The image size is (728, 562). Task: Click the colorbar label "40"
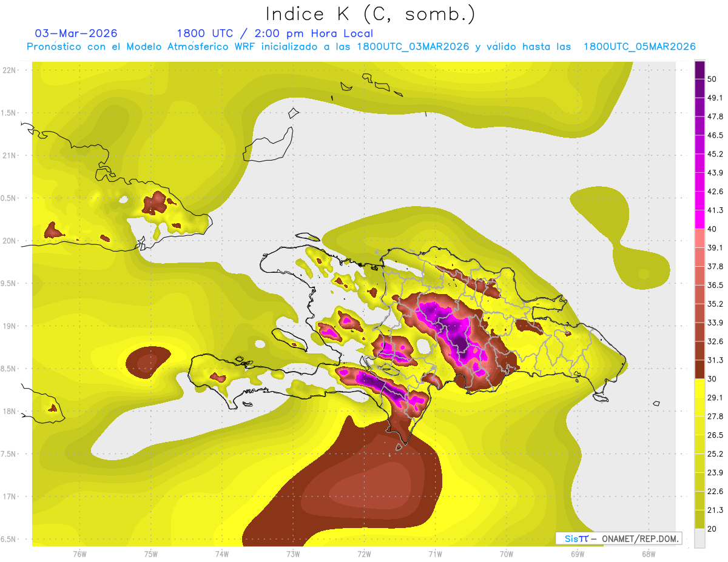pos(712,229)
